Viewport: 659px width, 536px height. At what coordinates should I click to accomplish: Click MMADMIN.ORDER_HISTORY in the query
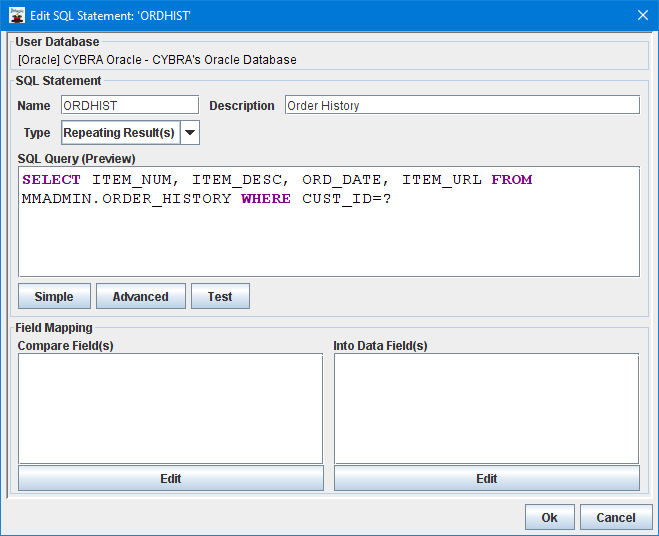[x=127, y=198]
